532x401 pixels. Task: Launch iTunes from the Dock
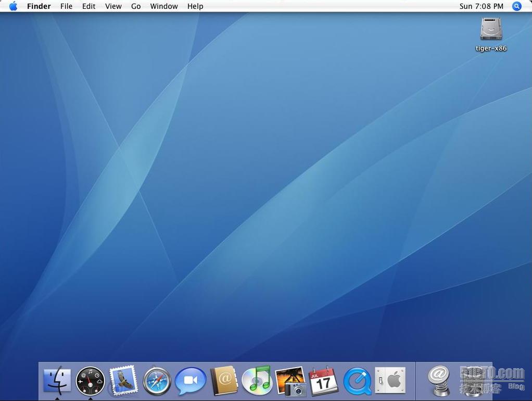coord(257,380)
